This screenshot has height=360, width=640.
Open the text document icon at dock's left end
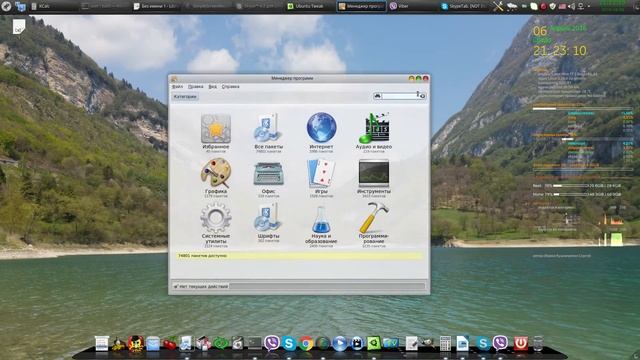pyautogui.click(x=102, y=343)
